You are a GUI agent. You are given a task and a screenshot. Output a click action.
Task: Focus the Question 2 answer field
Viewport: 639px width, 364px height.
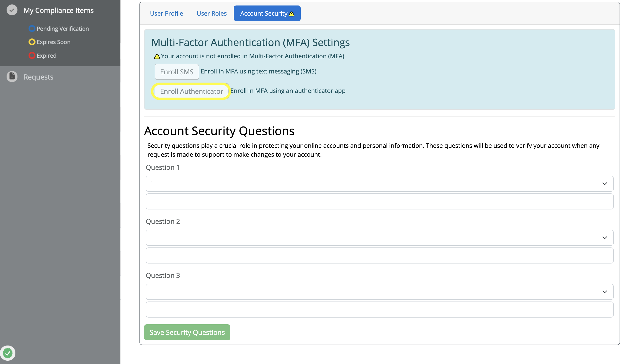(x=379, y=255)
